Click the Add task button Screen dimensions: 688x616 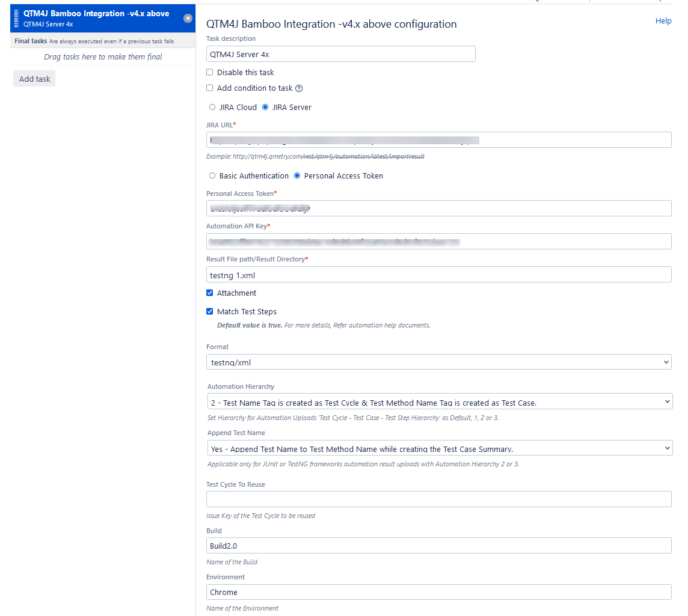[34, 78]
